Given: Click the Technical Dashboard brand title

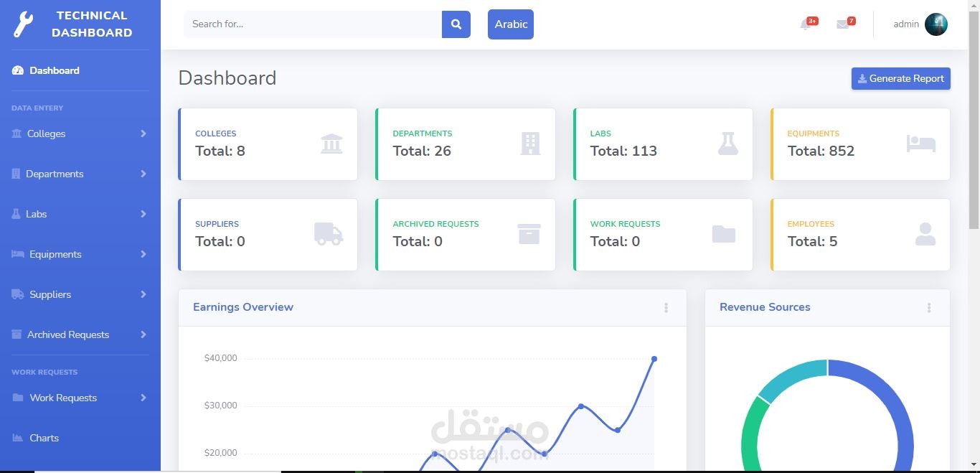Looking at the screenshot, I should (x=92, y=24).
